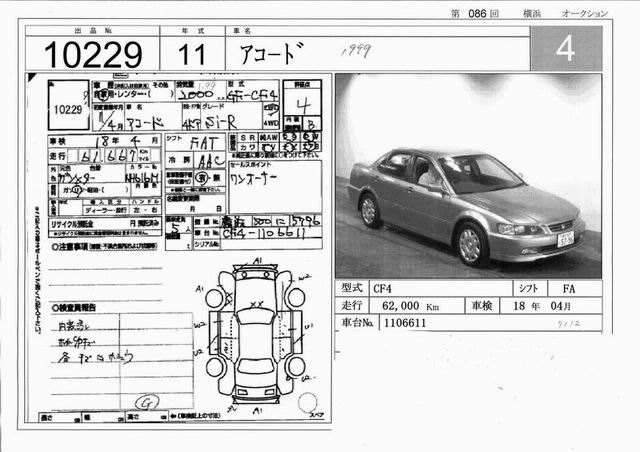Select the handwritten seating capacity 5
Screen dimensions: 640x452
tap(176, 230)
